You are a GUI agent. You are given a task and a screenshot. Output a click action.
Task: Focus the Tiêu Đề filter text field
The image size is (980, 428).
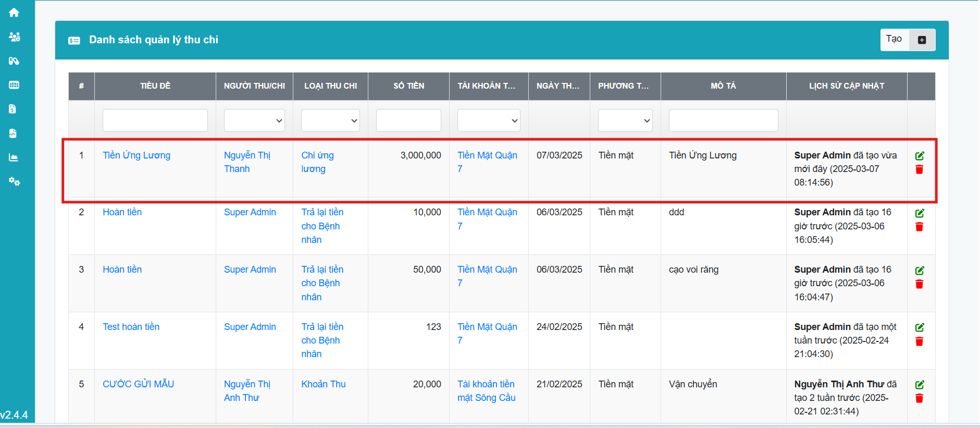click(155, 120)
